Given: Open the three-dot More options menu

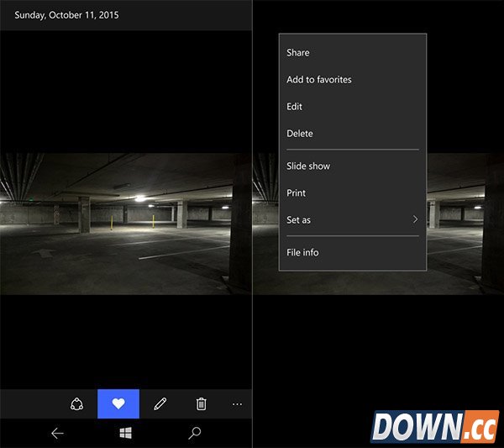Looking at the screenshot, I should [x=237, y=404].
